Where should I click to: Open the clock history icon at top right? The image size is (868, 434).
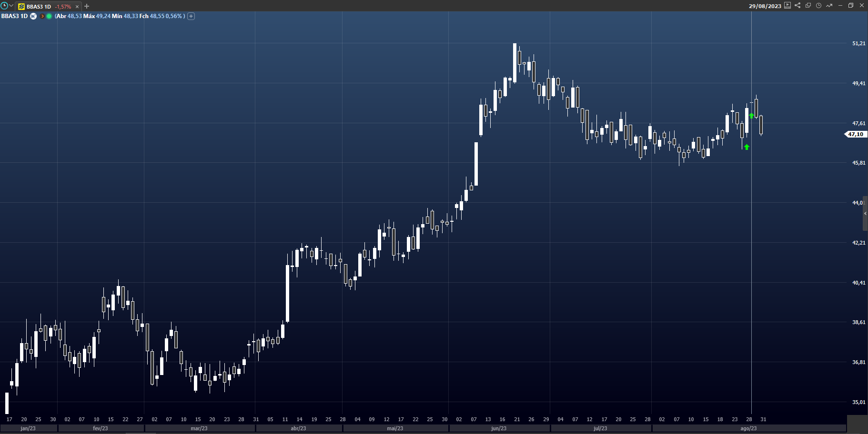pos(818,6)
